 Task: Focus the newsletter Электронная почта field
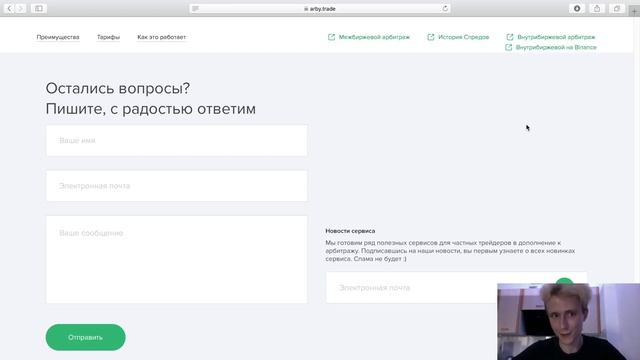coord(411,288)
